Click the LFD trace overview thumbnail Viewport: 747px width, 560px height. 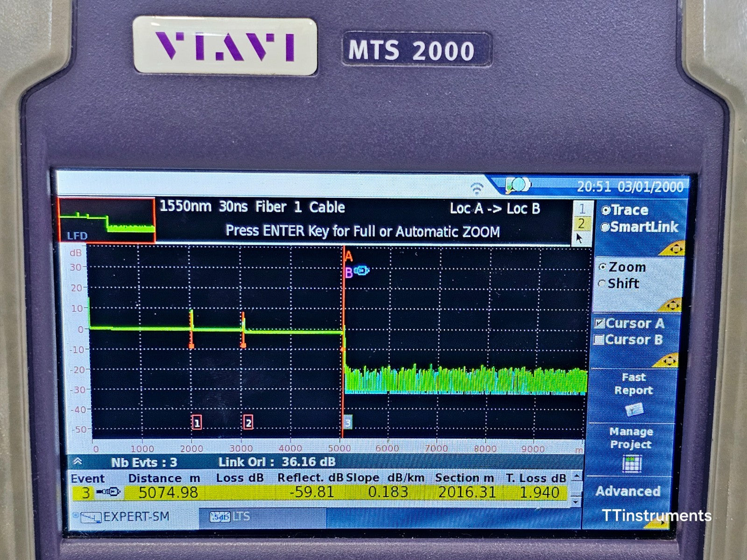106,219
